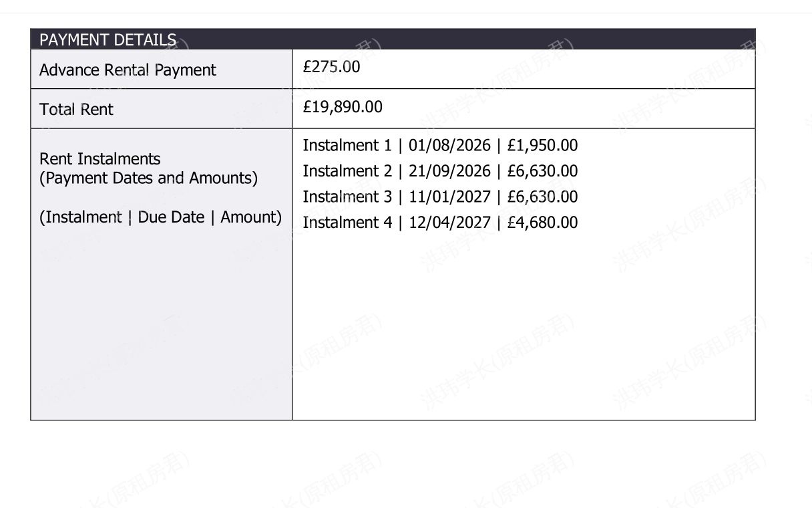
Task: Select the Instalment 1 line
Action: 440,145
